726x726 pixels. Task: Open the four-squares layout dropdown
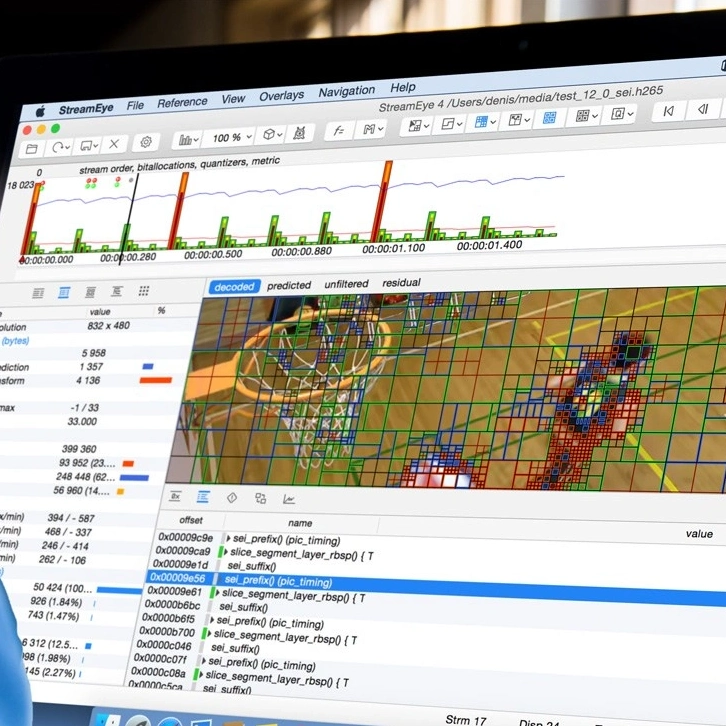click(587, 115)
